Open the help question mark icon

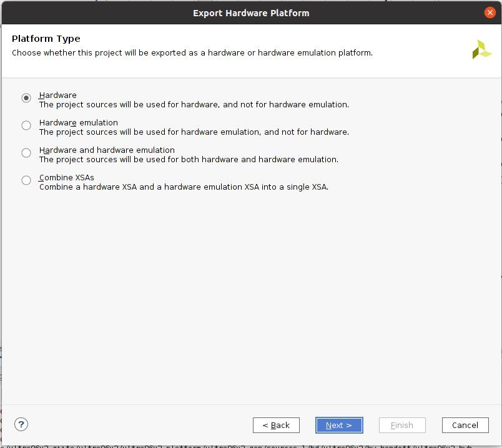tap(21, 424)
